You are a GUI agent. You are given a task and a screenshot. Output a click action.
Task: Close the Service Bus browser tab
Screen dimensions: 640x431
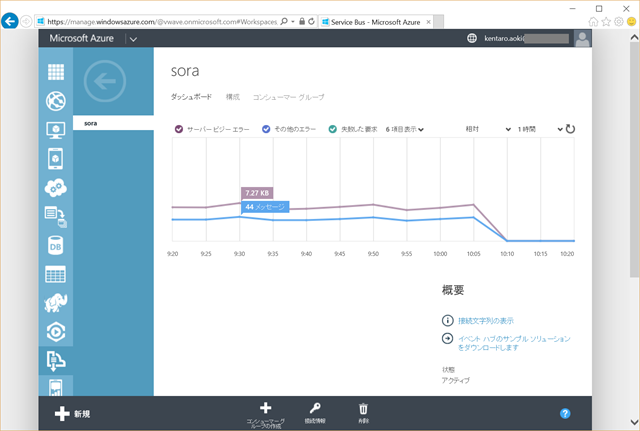[428, 22]
